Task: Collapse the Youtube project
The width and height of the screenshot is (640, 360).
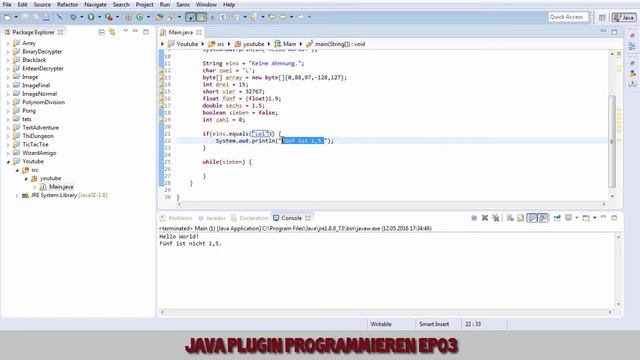Action: (x=8, y=162)
